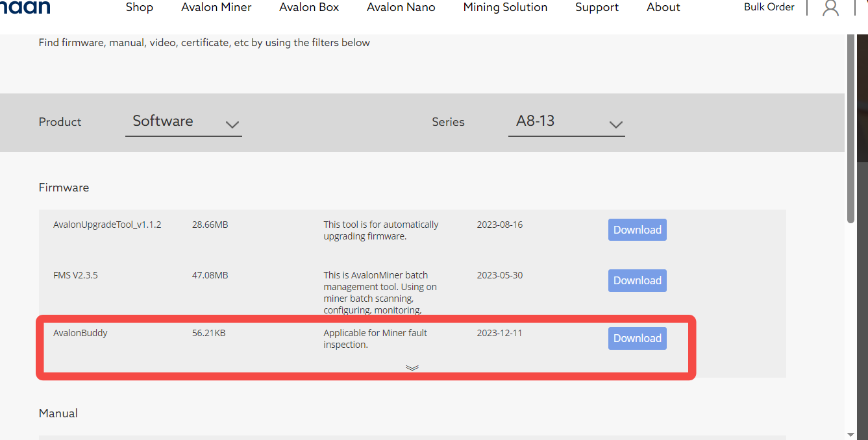Open the Avalon Box menu

coord(309,8)
